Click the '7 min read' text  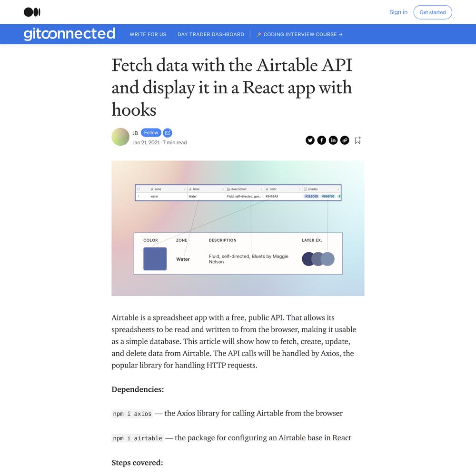(175, 142)
